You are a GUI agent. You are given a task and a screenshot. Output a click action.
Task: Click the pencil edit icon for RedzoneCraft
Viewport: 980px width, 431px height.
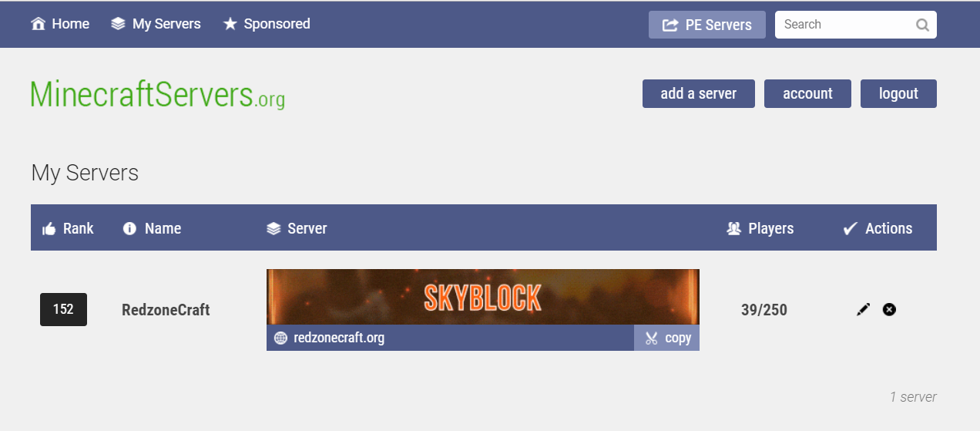click(863, 309)
